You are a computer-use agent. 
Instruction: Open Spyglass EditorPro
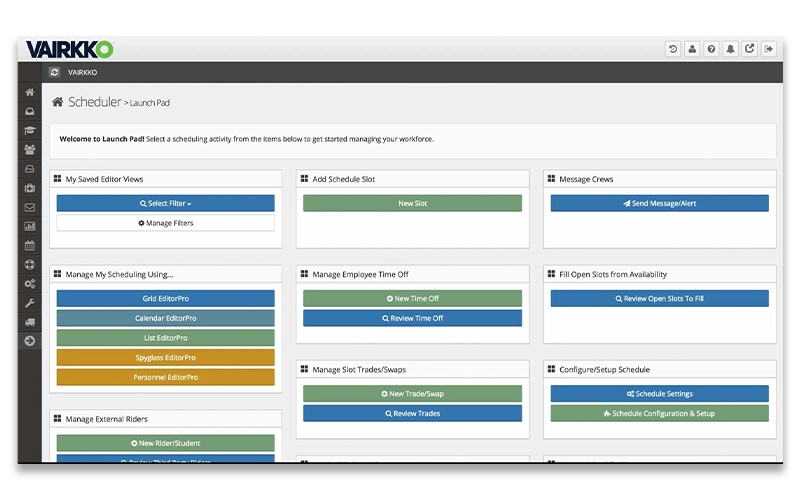(165, 358)
